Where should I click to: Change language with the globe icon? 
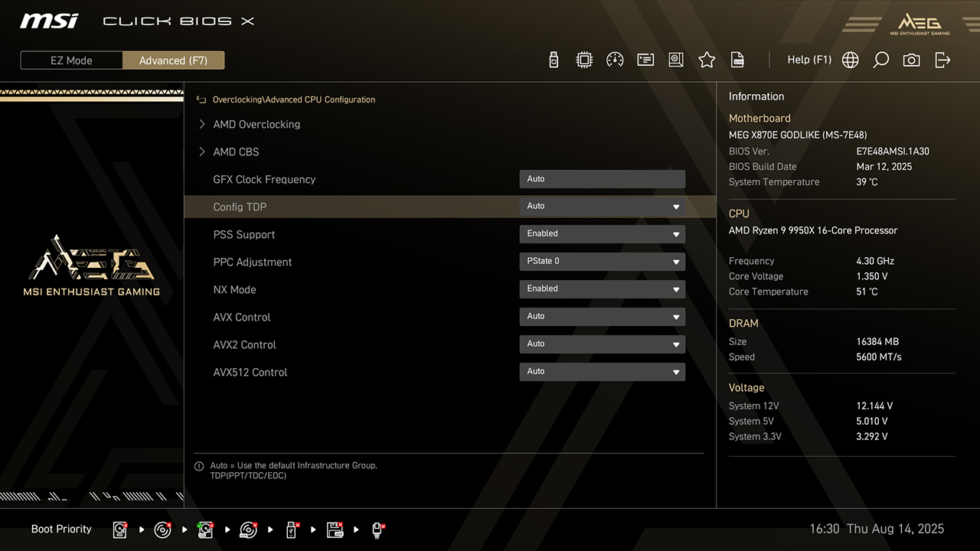(x=851, y=60)
